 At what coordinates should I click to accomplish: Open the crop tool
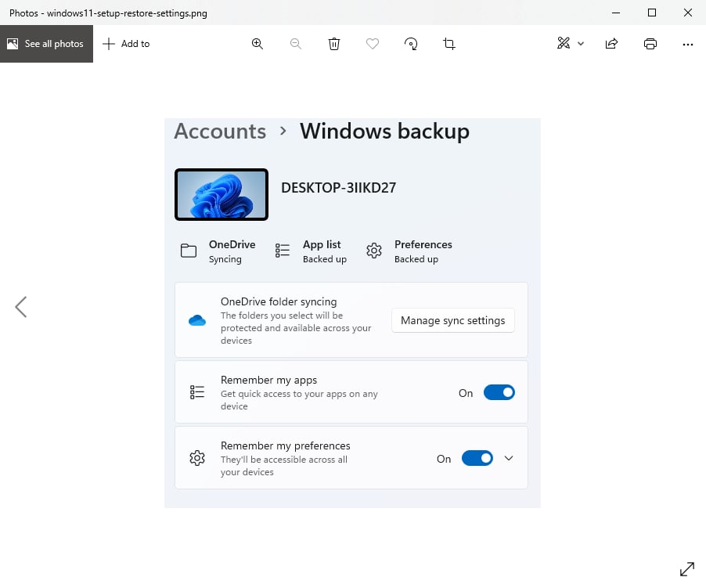pos(449,44)
